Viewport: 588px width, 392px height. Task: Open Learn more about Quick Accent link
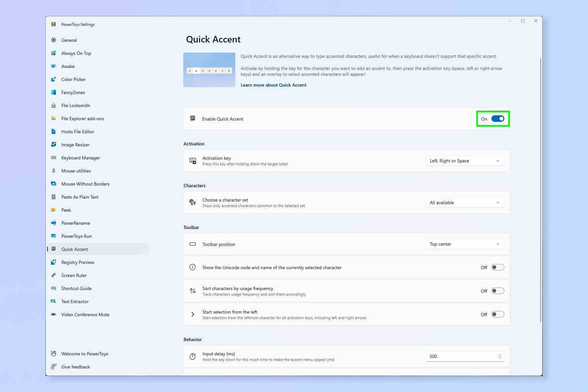(273, 85)
